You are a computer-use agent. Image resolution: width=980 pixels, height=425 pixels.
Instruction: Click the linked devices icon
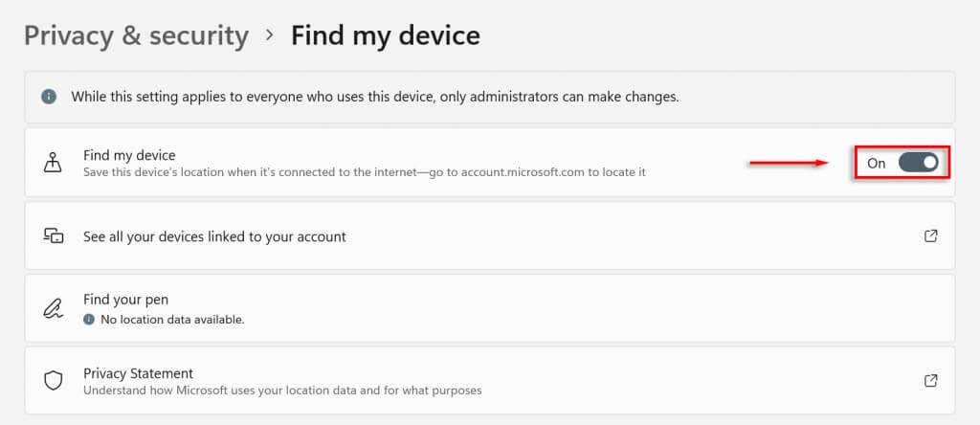tap(54, 235)
